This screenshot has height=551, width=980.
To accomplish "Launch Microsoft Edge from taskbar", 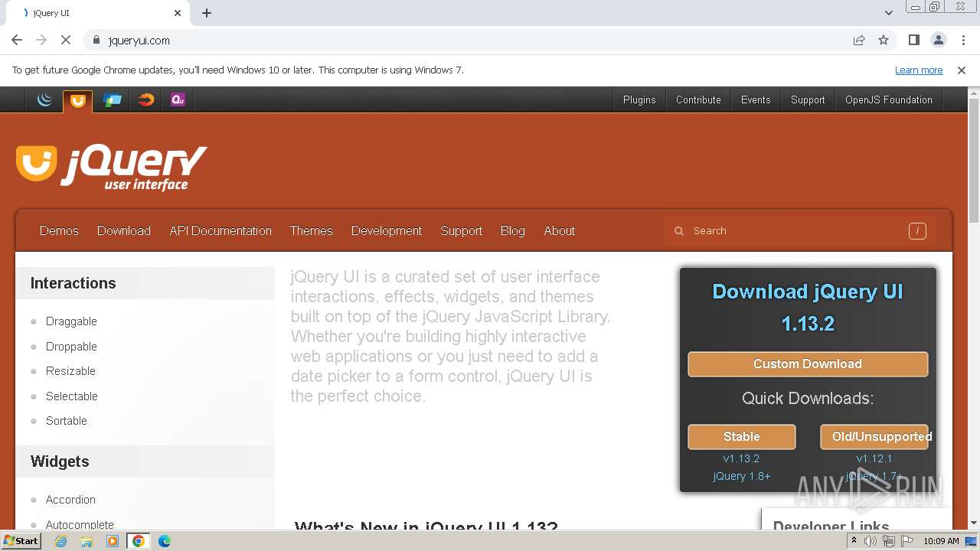I will 164,541.
